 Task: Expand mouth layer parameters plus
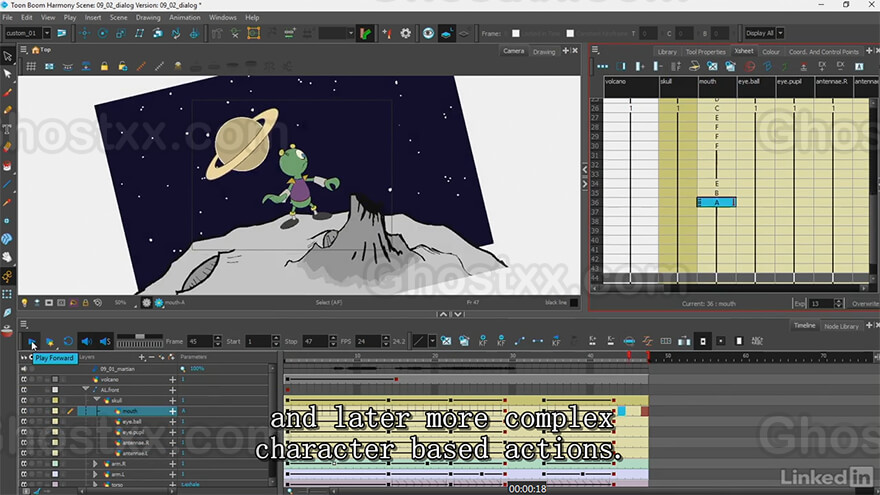[x=173, y=411]
